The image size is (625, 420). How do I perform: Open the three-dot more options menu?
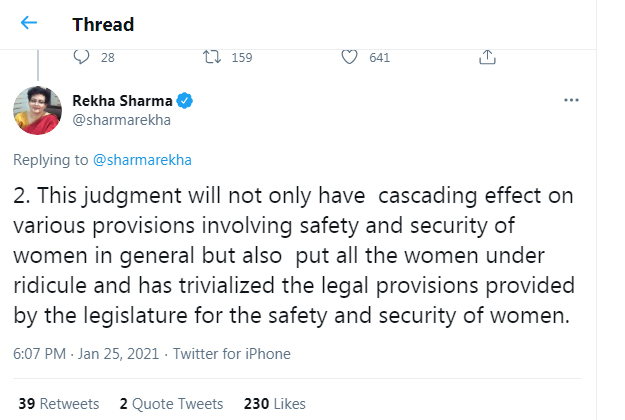tap(572, 100)
